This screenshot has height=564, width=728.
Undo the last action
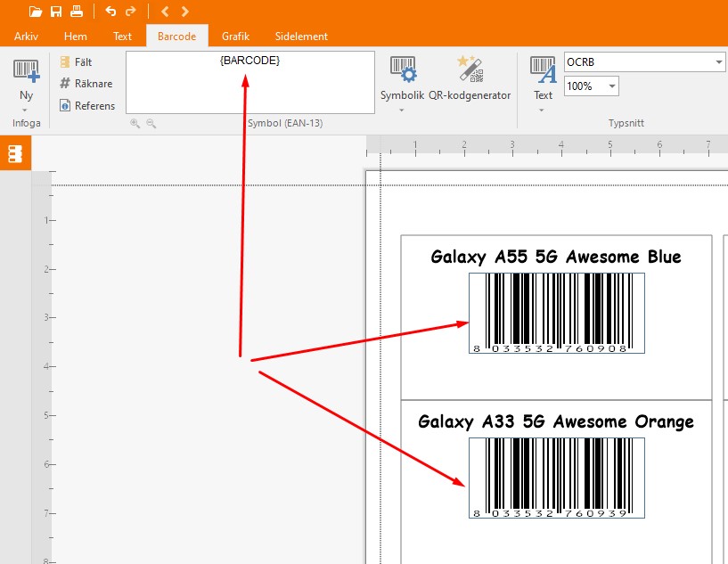(110, 12)
